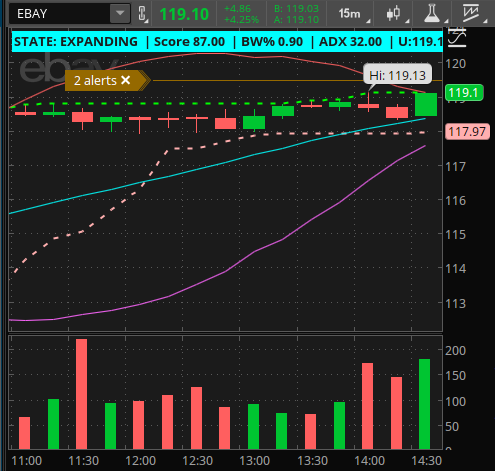This screenshot has height=471, width=495.
Task: Click the 200 volume axis label
Action: coord(456,351)
